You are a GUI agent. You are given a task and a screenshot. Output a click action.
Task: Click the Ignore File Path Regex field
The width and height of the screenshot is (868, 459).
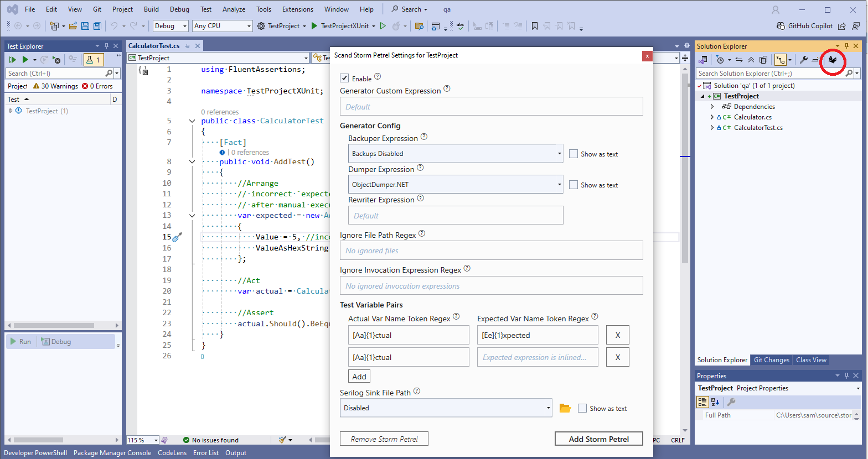492,251
